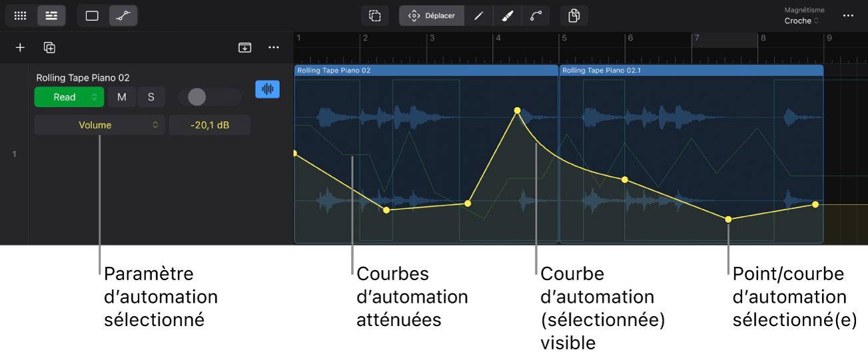Duplicate the track with the duplicate icon
This screenshot has height=356, width=868.
point(49,47)
